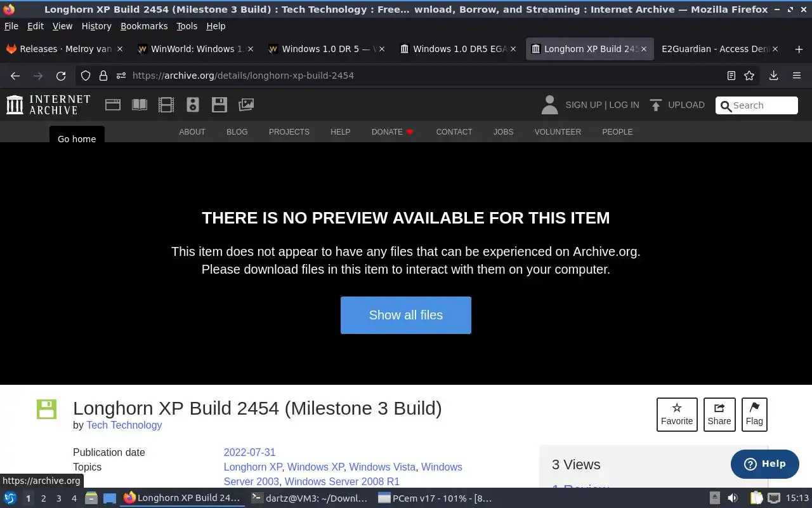
Task: Open the Tech Technology uploader link
Action: click(124, 425)
